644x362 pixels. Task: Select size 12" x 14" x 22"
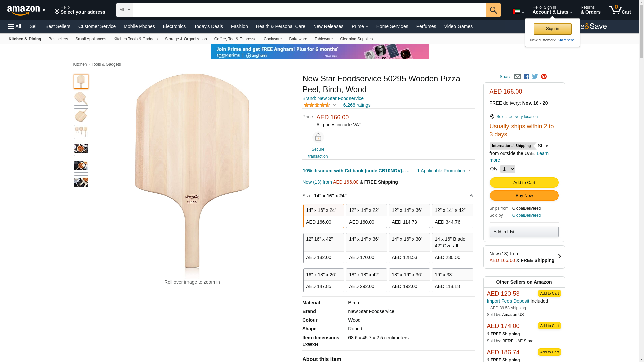(366, 216)
